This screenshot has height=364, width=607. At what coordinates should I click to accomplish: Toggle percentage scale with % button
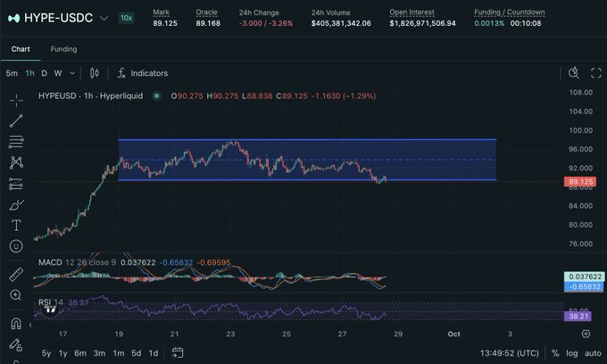555,353
